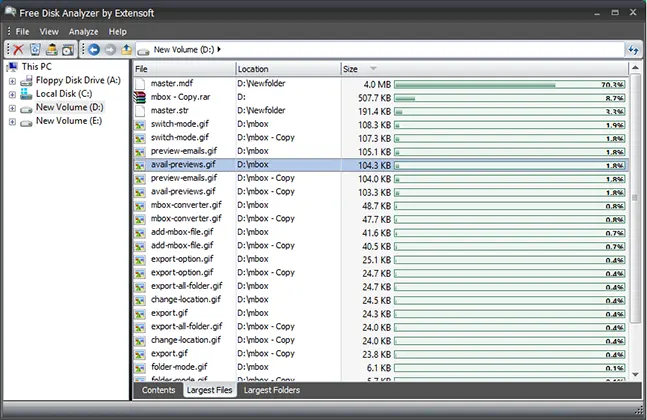Click the Floppy Disk Drive icon
Viewport: 647px width, 420px height.
pyautogui.click(x=26, y=80)
